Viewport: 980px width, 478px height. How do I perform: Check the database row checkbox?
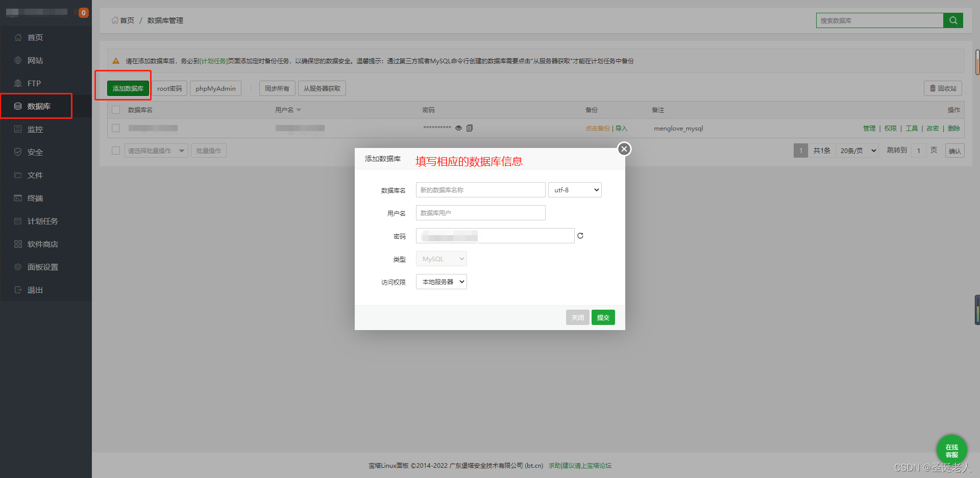[116, 128]
